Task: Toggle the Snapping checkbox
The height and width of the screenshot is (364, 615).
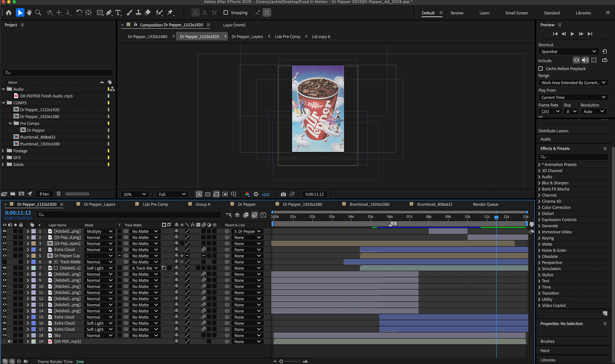Action: [226, 12]
